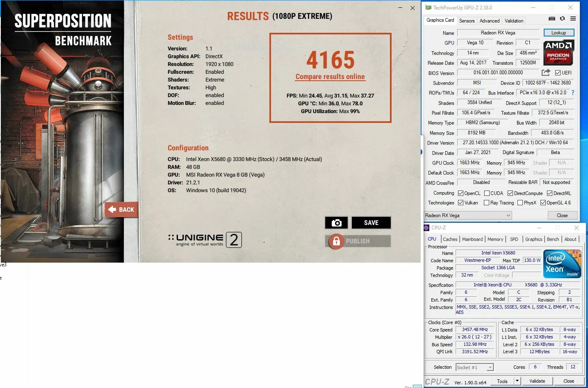Switch to the Validation tab in GPU-Z

(514, 21)
